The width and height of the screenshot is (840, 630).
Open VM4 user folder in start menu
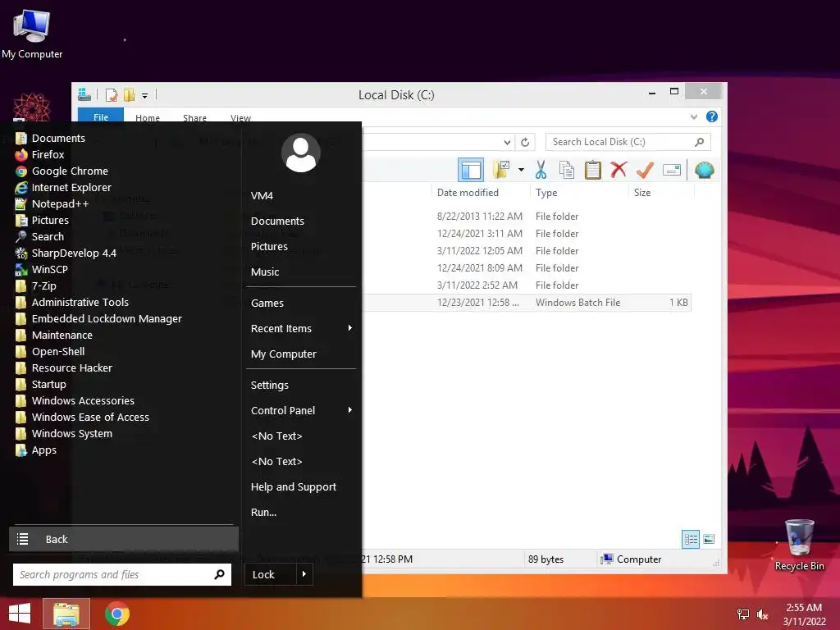262,196
